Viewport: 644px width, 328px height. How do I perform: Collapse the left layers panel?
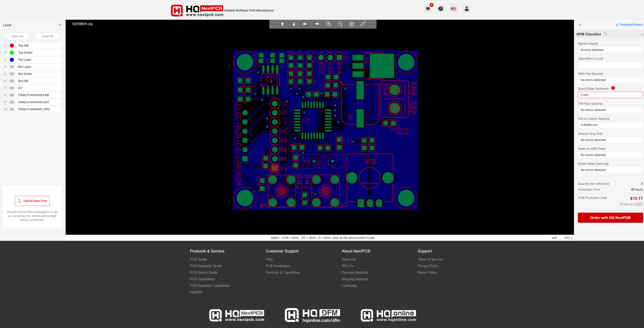tap(60, 25)
